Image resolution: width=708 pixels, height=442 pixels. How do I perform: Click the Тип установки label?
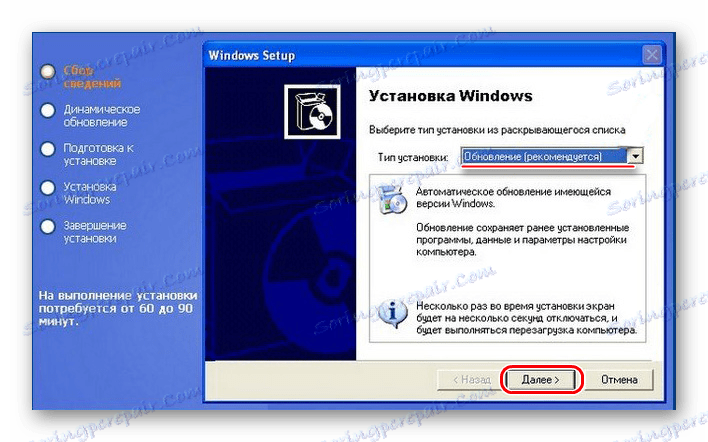point(413,158)
